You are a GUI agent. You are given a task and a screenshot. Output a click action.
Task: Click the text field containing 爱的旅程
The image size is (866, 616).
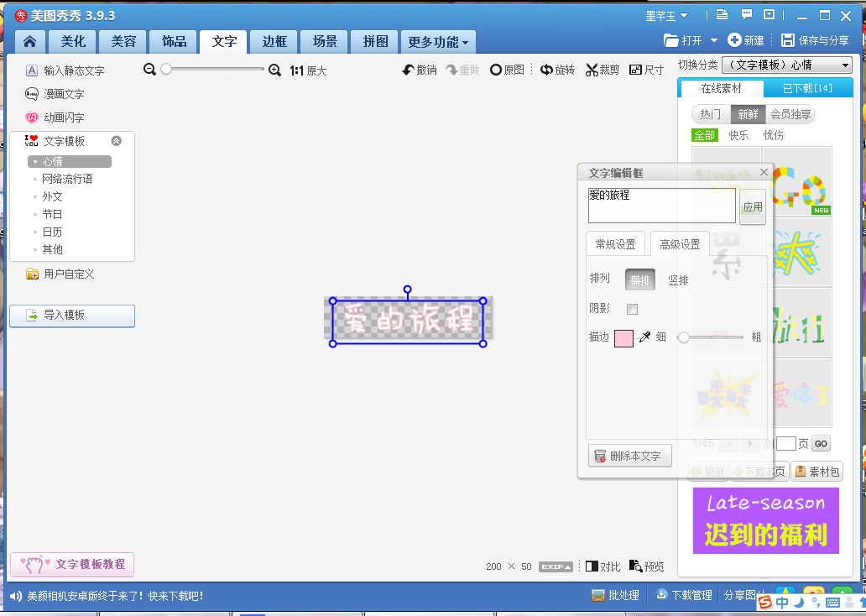[661, 206]
